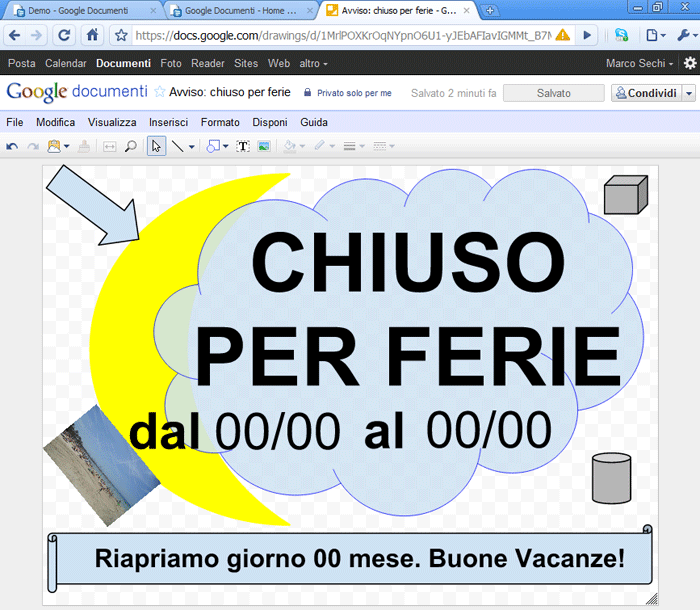The height and width of the screenshot is (610, 700).
Task: Click the address bar URL
Action: [343, 35]
